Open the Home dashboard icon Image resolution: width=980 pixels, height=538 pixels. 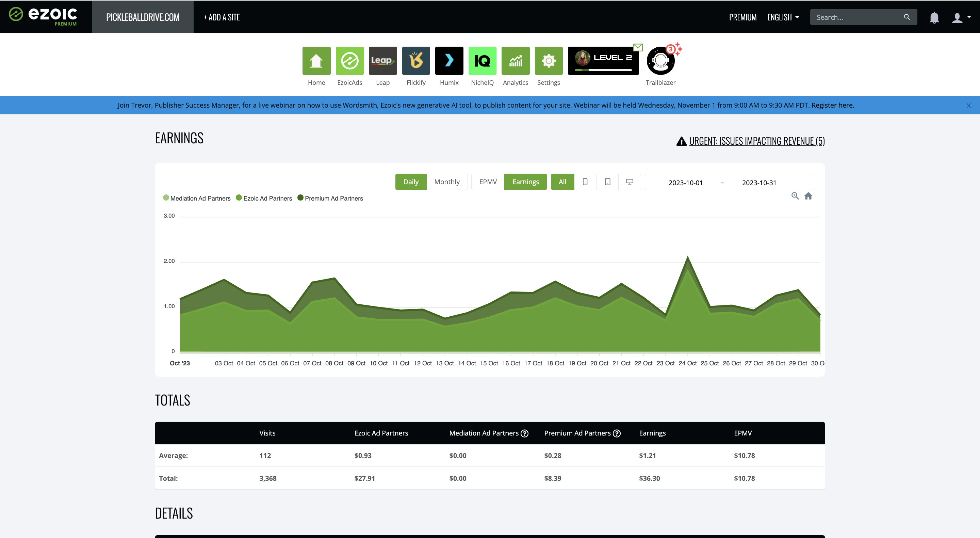[x=316, y=61]
